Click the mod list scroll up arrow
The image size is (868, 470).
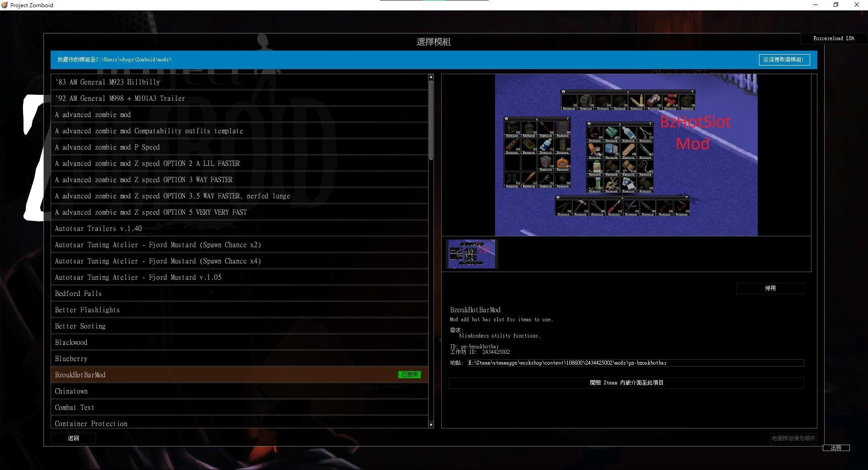tap(431, 77)
